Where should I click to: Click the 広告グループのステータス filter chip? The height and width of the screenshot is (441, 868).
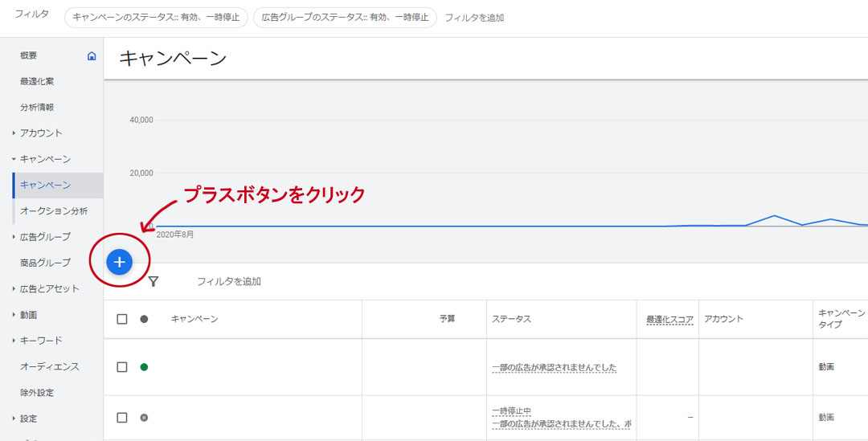coord(345,17)
